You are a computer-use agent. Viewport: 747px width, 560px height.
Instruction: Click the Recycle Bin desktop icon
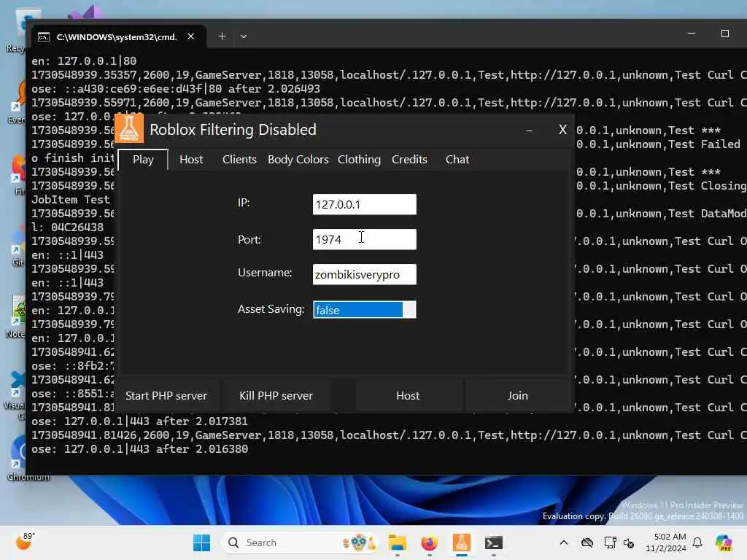(16, 29)
